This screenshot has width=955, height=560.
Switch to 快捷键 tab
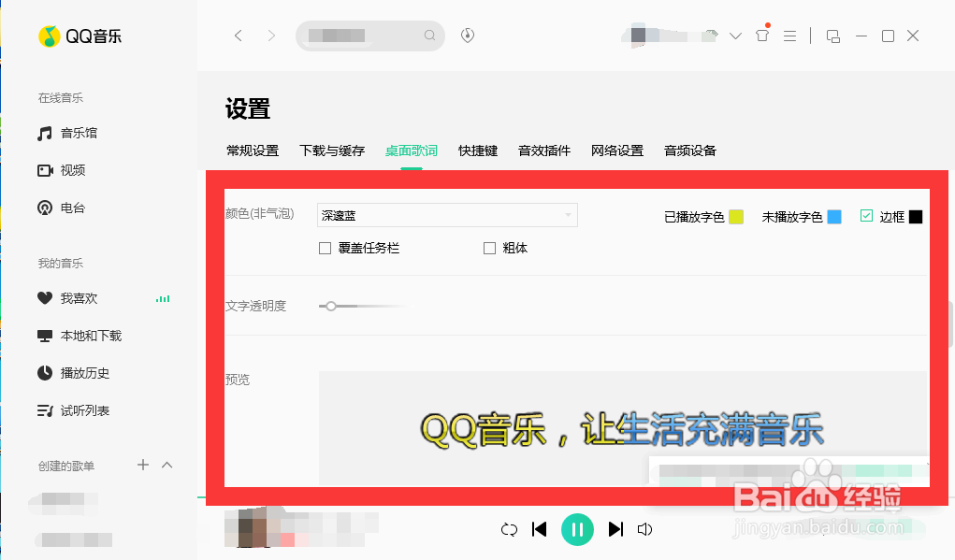(478, 151)
